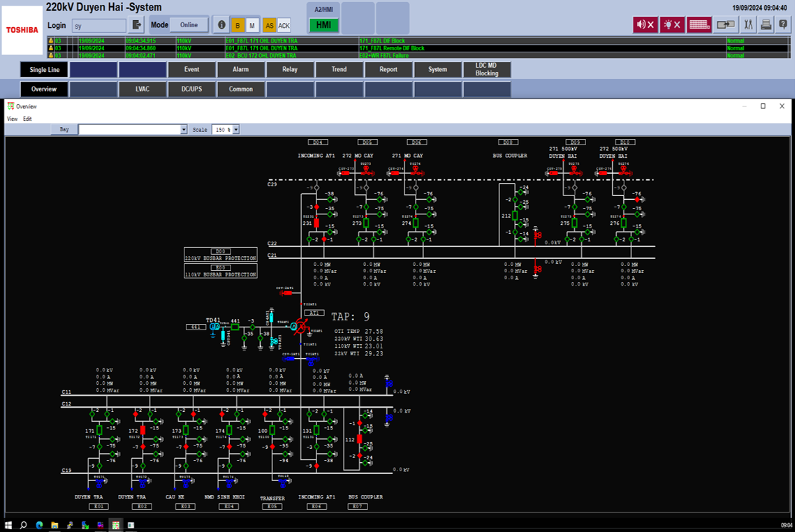797x532 pixels.
Task: Mute the alarm sound speaker icon
Action: tap(645, 25)
